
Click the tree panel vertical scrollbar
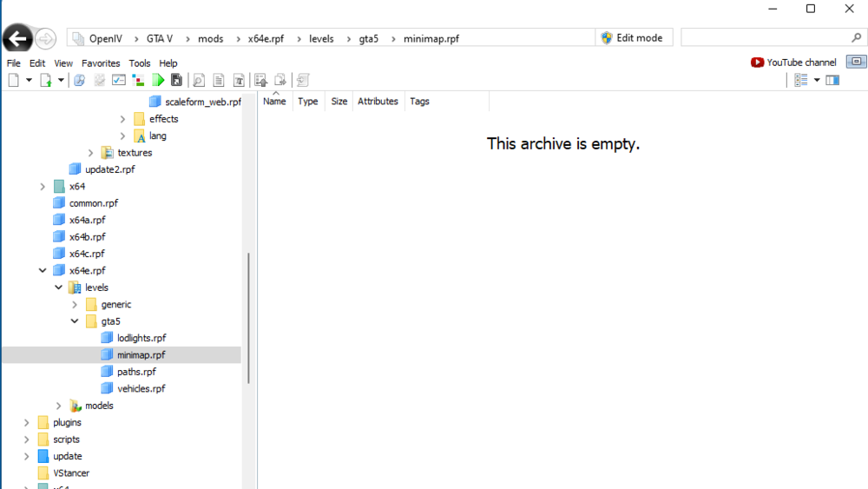248,318
